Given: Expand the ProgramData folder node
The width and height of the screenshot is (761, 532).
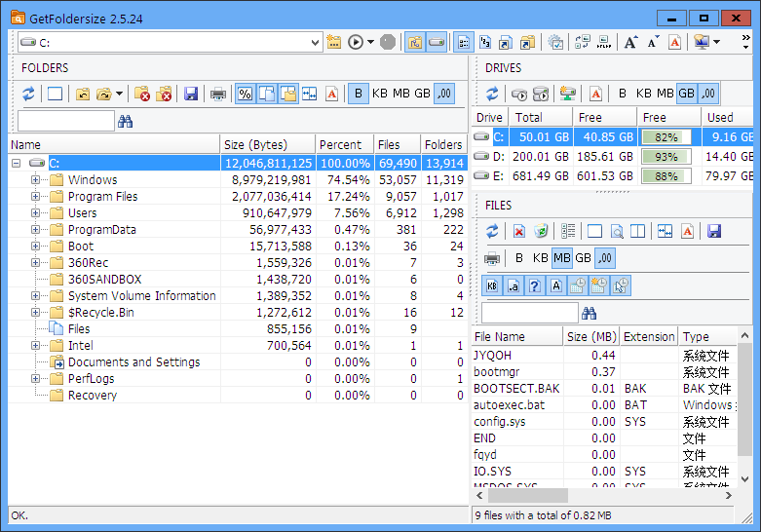Looking at the screenshot, I should tap(35, 230).
